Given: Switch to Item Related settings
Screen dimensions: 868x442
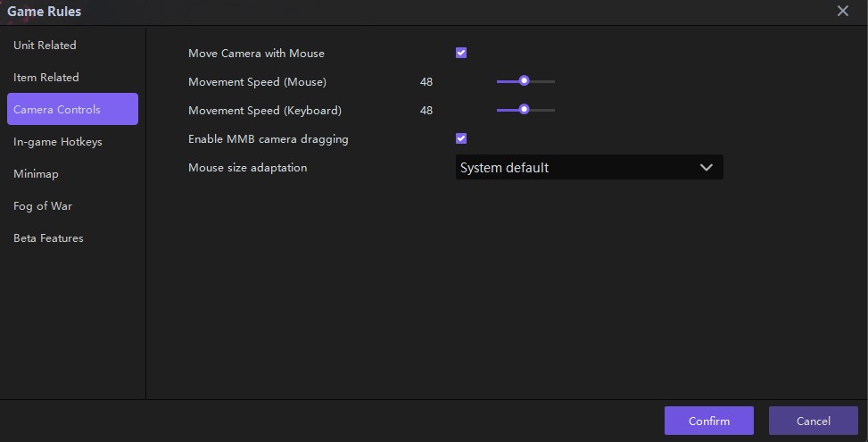Looking at the screenshot, I should (x=46, y=78).
